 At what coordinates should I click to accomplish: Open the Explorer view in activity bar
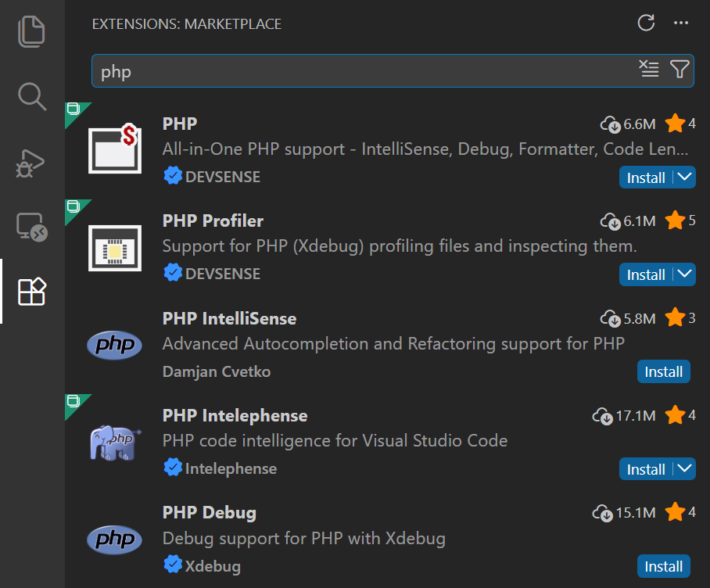tap(31, 32)
